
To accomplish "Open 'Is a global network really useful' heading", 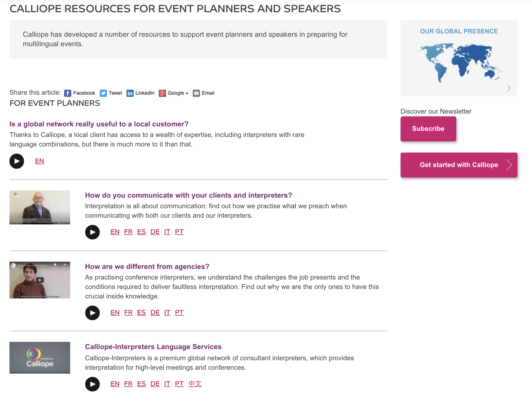I will point(99,124).
